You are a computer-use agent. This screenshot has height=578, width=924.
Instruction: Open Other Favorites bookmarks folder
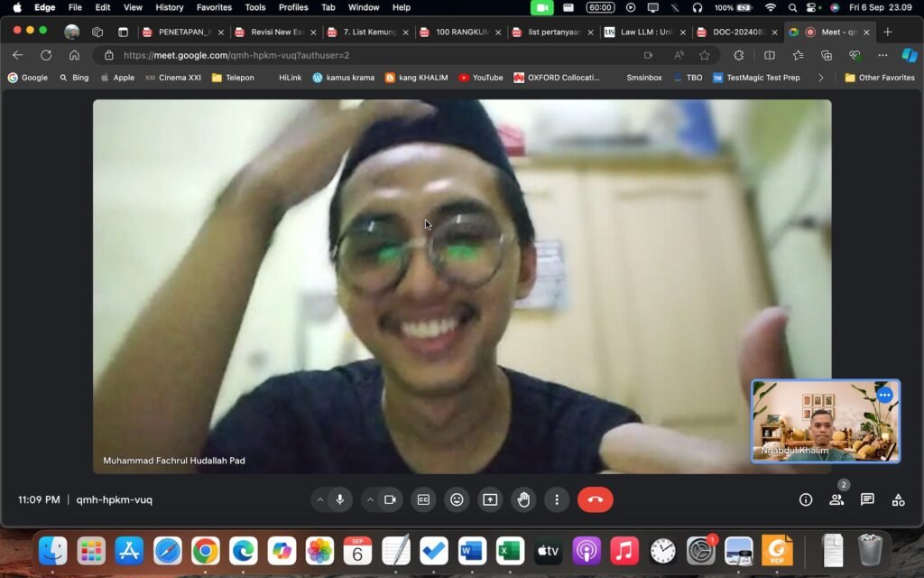(x=880, y=78)
